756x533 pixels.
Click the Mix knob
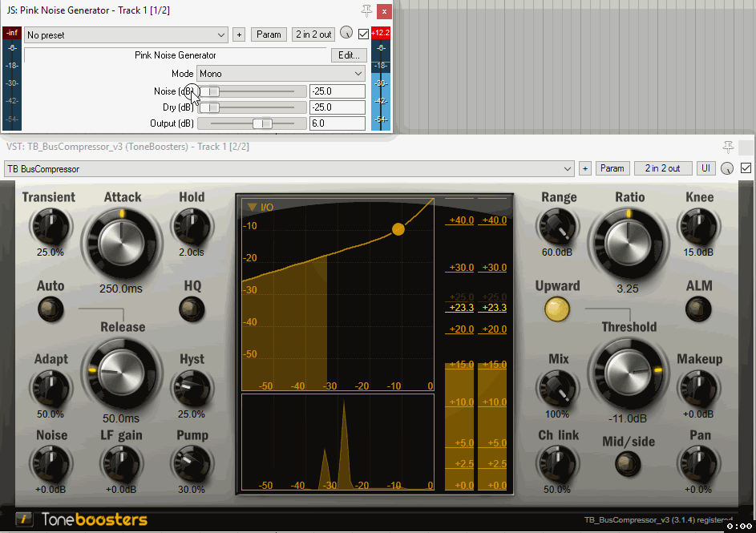(557, 389)
